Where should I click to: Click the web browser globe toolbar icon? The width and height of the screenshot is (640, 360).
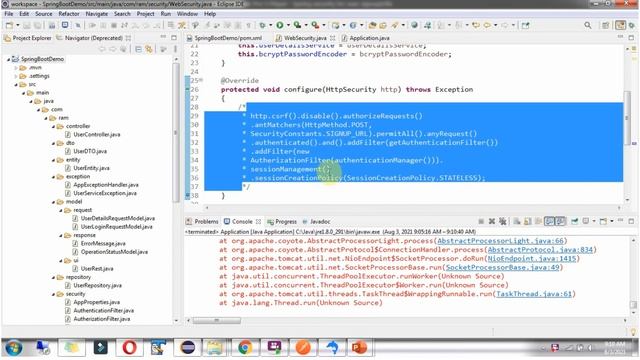(414, 25)
